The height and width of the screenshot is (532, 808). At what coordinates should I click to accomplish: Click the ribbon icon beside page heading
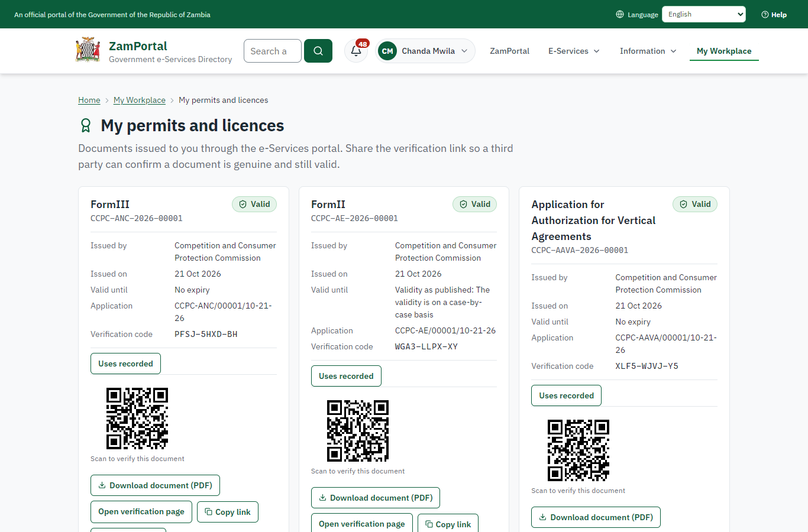[x=86, y=125]
